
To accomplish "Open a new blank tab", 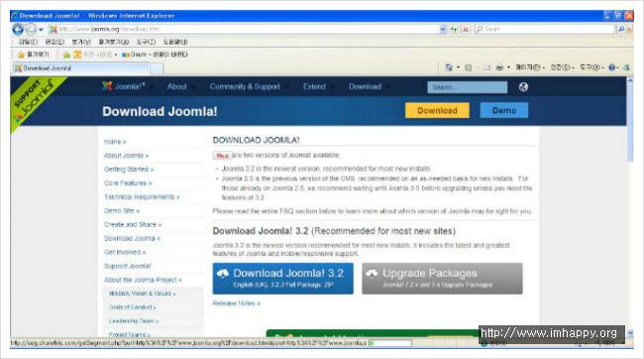I will [157, 68].
